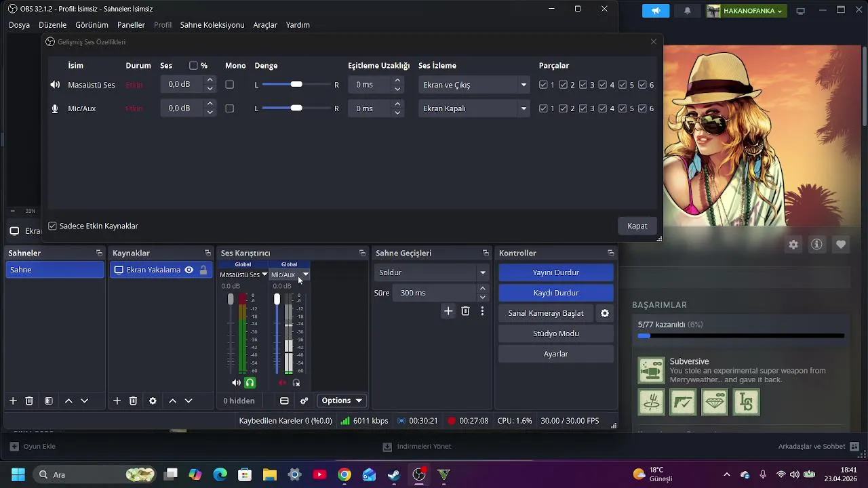The height and width of the screenshot is (488, 868).
Task: Adjust Mic/Aux balance slider in Denge column
Action: [296, 108]
